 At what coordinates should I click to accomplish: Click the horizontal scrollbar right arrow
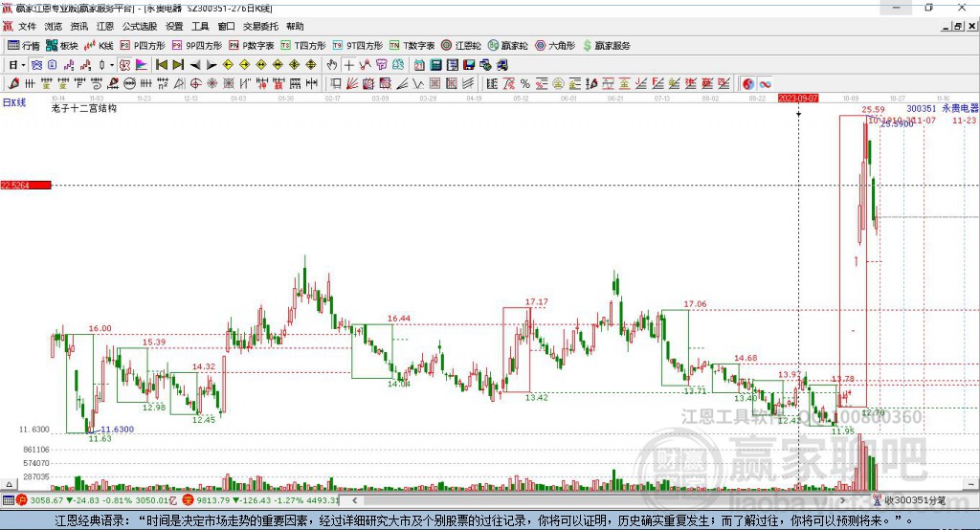(842, 500)
